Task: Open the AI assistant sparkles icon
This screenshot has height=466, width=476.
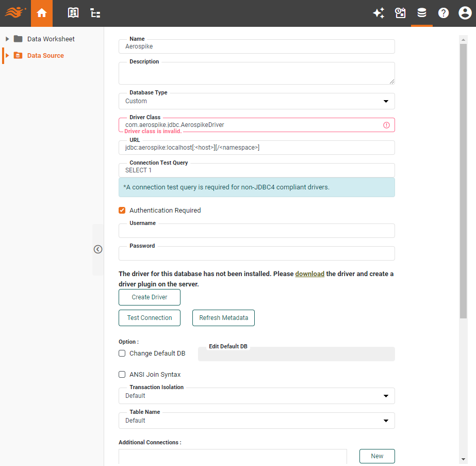Action: [379, 13]
